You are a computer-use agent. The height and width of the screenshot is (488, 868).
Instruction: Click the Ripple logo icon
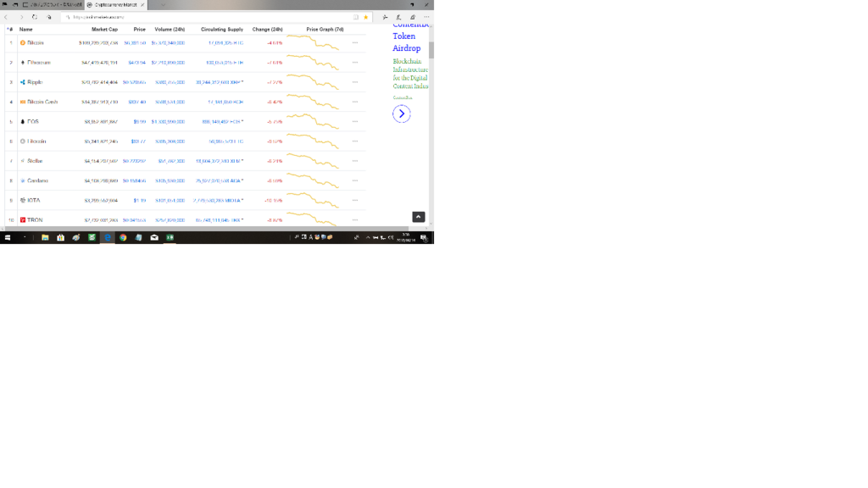click(23, 82)
